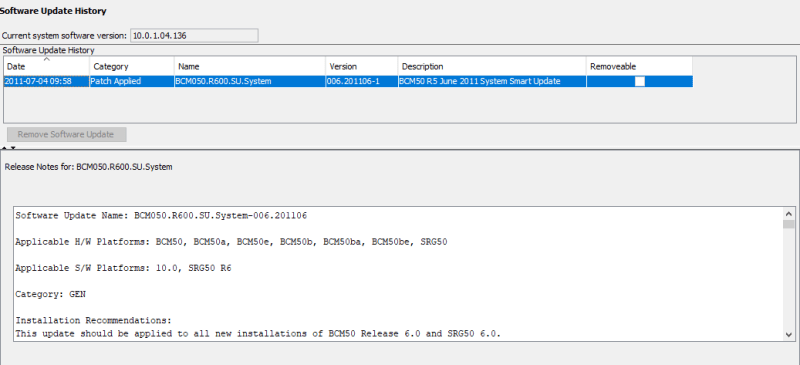Select the Patch Applied category cell

(x=132, y=81)
